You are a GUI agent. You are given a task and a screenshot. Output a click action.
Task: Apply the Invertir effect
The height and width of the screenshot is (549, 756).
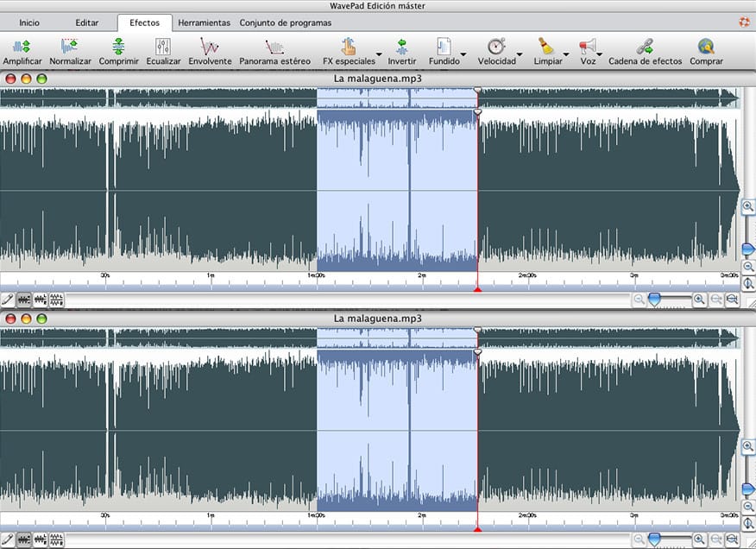401,52
